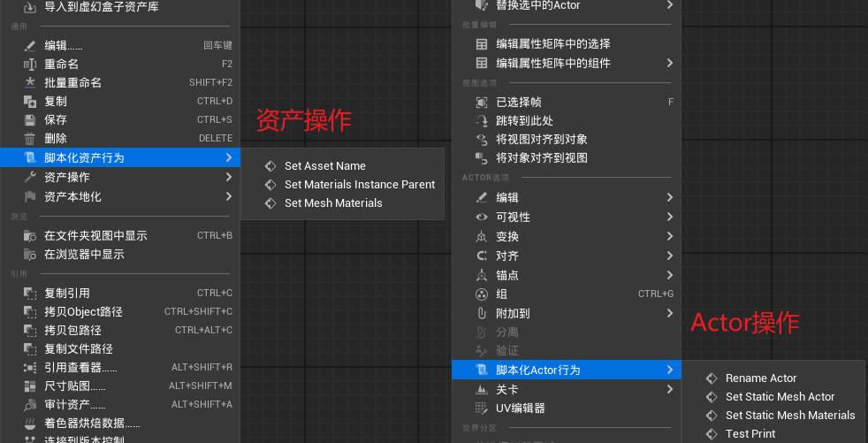Viewport: 868px width, 443px height.
Task: Click the floppy disk icon beside 保存
Action: 29,120
